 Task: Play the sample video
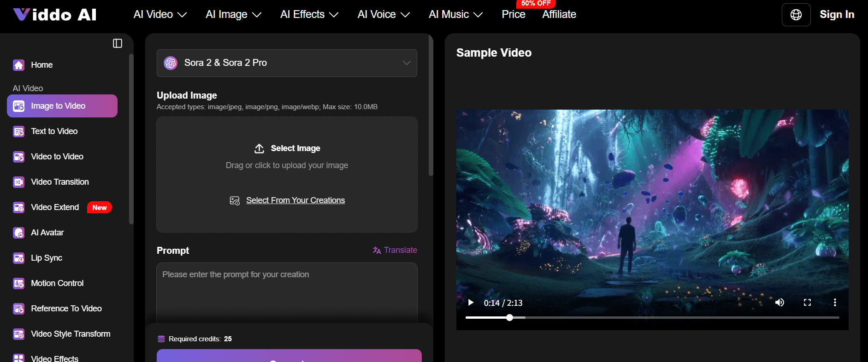click(x=471, y=303)
